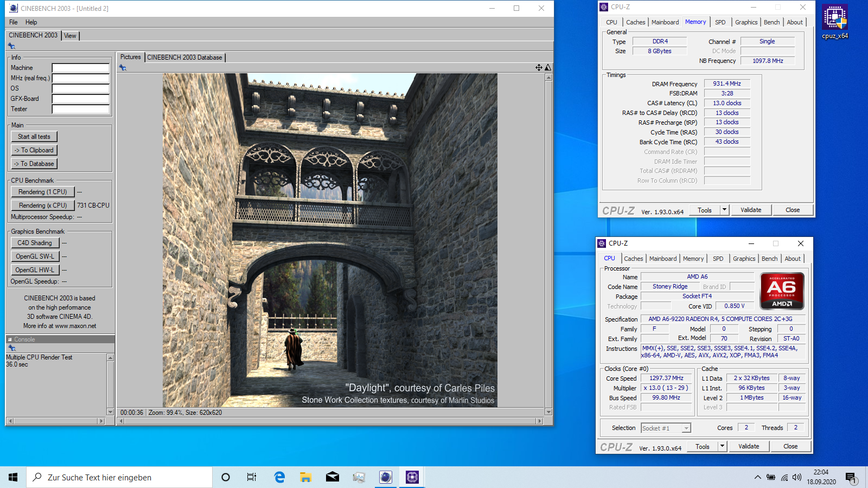Open Tools dropdown arrow in upper CPU-Z
The height and width of the screenshot is (488, 868).
point(724,210)
